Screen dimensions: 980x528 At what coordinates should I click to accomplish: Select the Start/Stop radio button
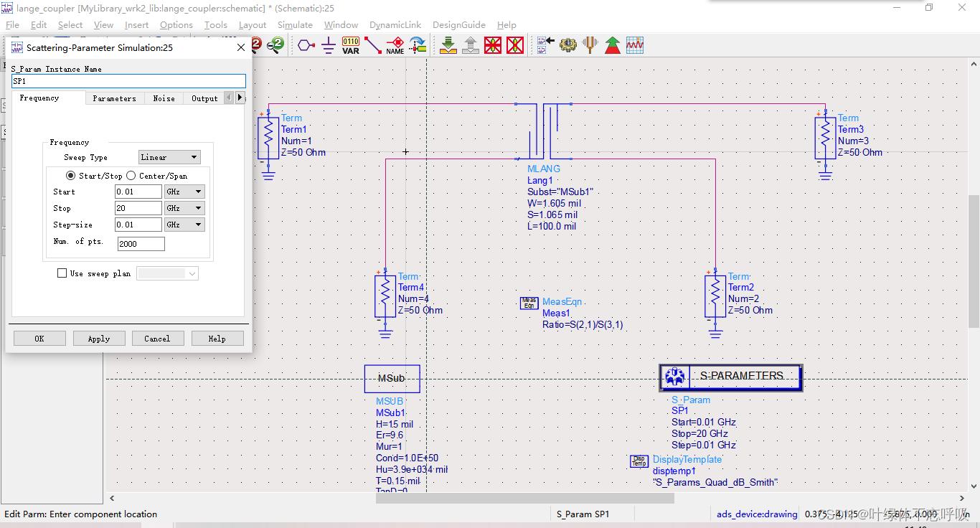(70, 176)
